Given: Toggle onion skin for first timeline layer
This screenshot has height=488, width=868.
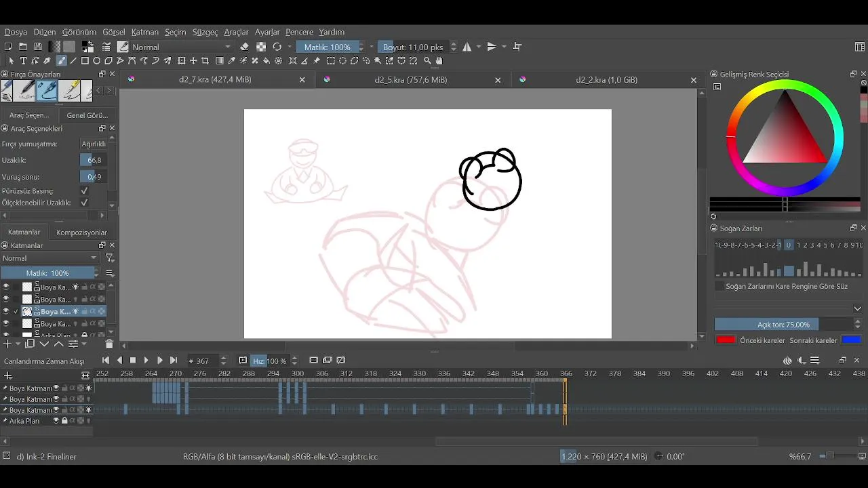Looking at the screenshot, I should 89,388.
